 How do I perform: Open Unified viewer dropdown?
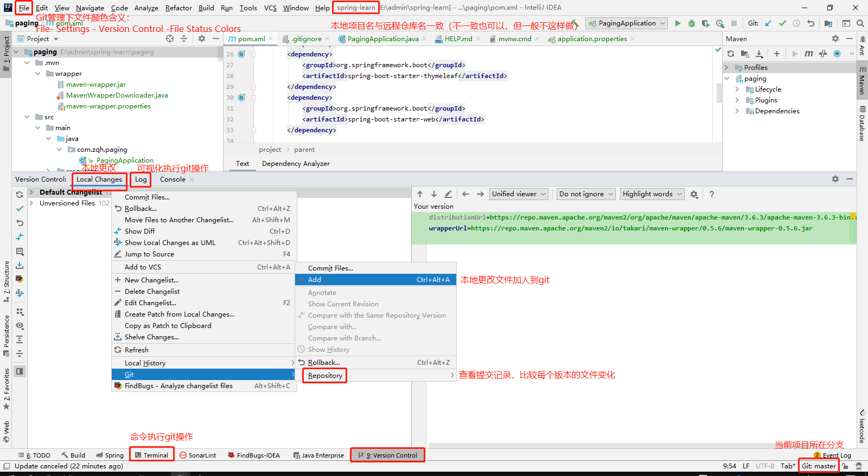[519, 194]
